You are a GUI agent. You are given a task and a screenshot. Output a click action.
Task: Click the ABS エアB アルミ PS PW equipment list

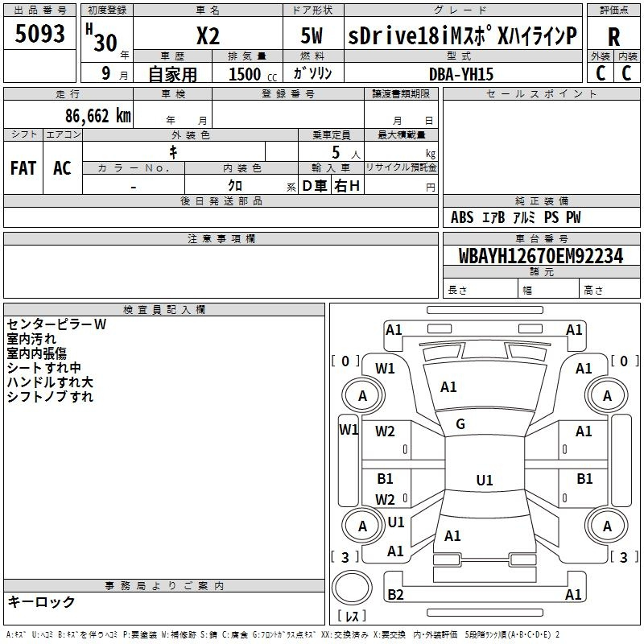515,217
